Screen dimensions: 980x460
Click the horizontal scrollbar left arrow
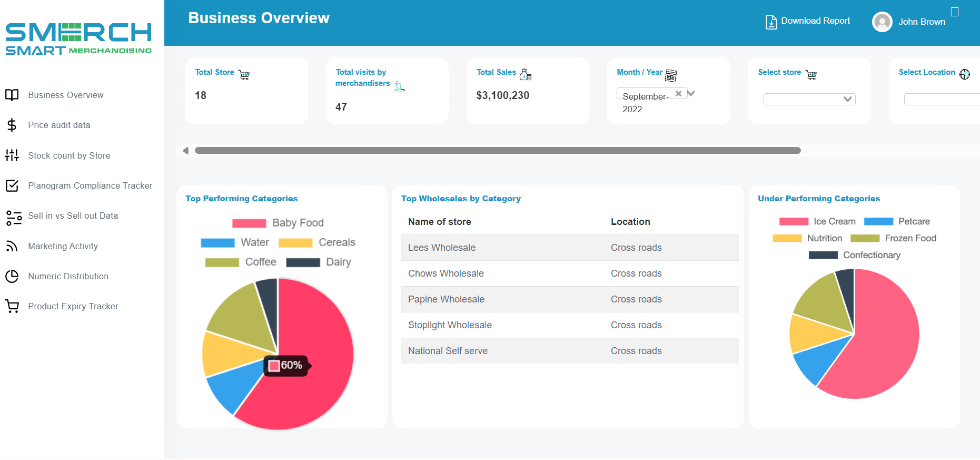pyautogui.click(x=185, y=151)
